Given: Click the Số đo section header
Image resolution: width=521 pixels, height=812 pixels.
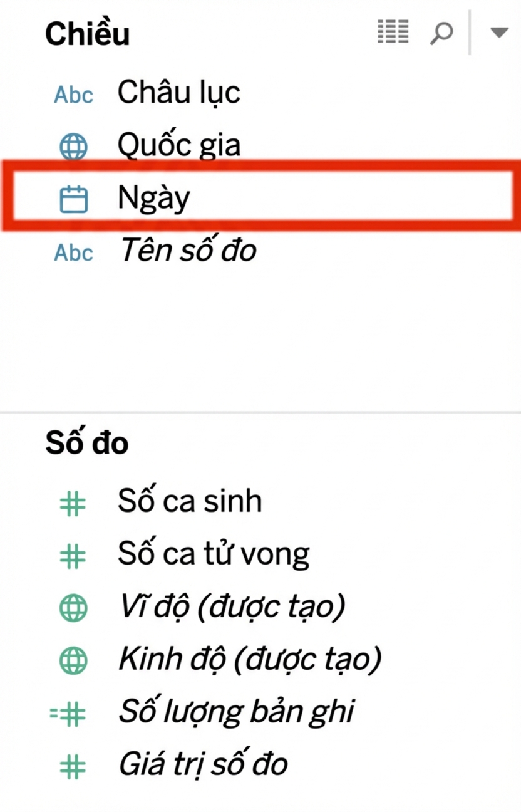Looking at the screenshot, I should point(87,443).
